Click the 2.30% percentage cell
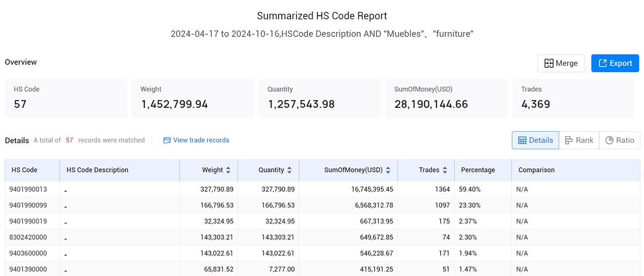 (483, 237)
